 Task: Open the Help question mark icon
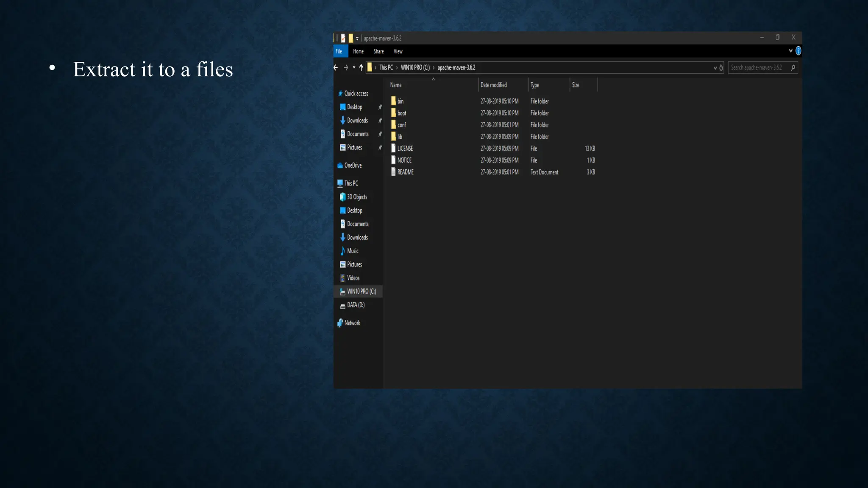coord(798,51)
